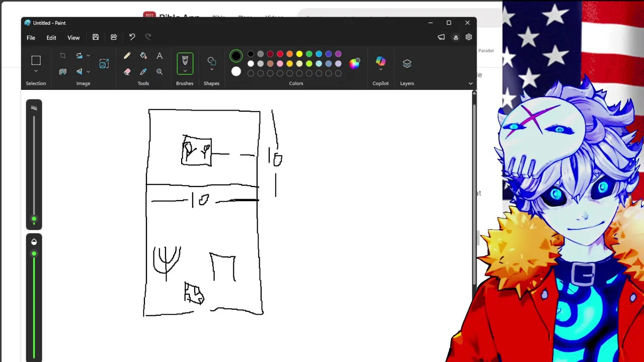Expand the Selection options dropdown
Screen dimensions: 644x362
pos(36,71)
